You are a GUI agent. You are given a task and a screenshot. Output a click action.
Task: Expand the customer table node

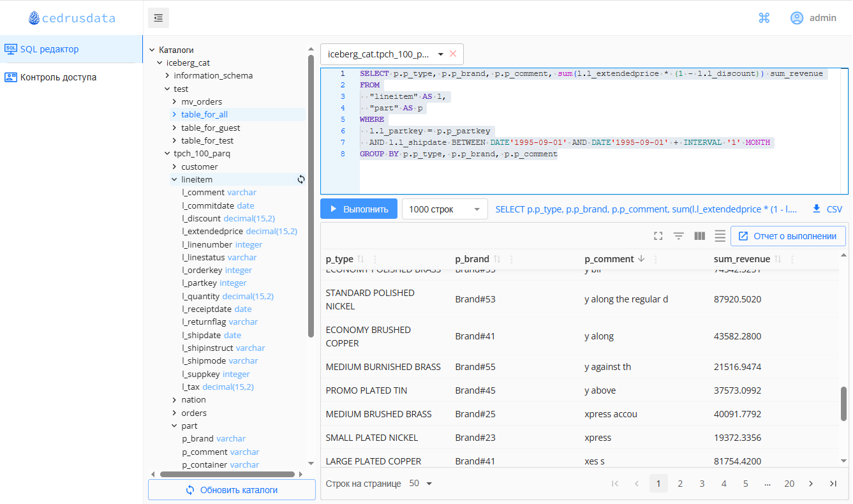175,167
